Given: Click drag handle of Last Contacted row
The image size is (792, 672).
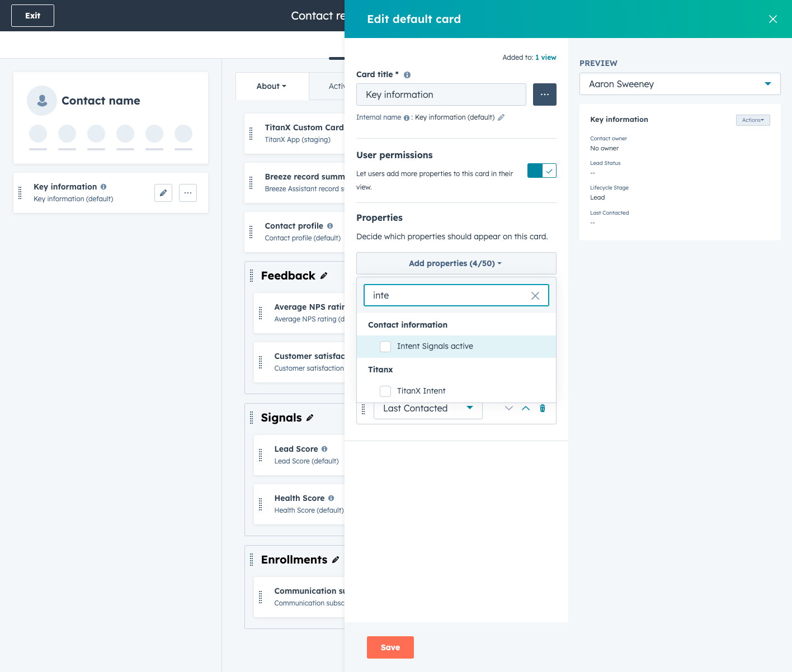Looking at the screenshot, I should [x=364, y=409].
